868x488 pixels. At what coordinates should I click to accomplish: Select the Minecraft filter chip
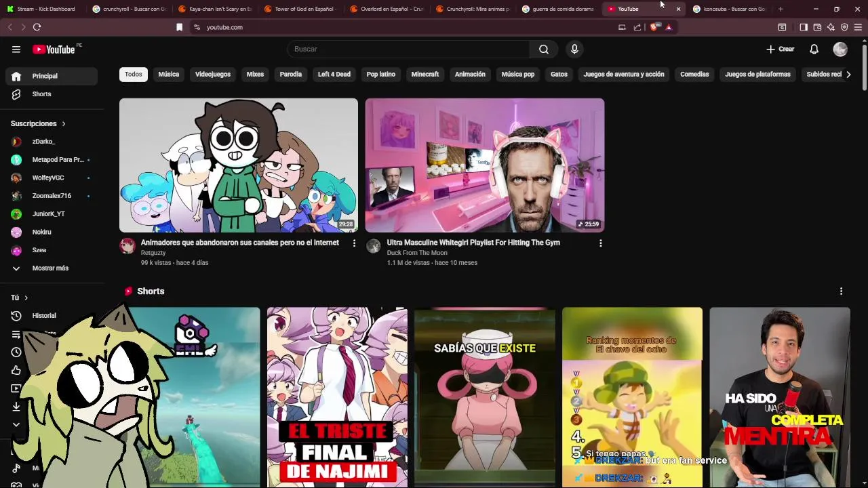coord(425,75)
